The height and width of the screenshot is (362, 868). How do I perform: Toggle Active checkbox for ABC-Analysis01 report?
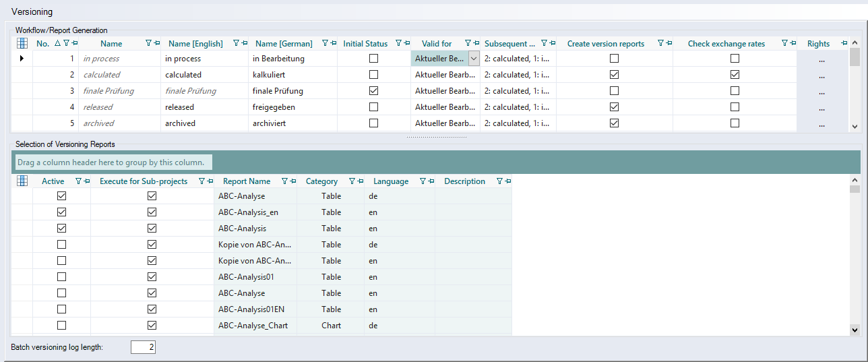pos(61,277)
